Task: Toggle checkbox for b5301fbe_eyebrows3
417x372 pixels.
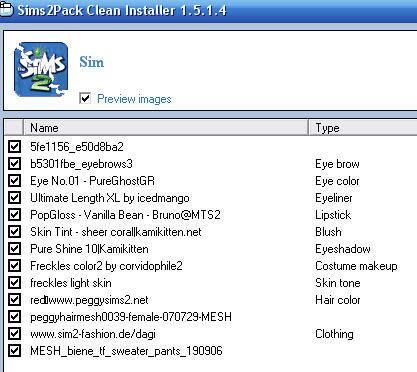Action: coord(14,164)
